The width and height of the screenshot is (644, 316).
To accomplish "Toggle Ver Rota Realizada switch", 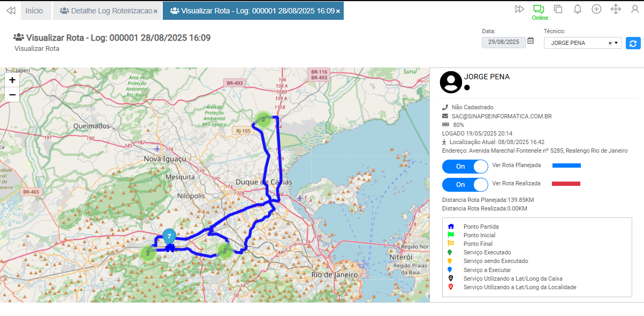I will (x=465, y=184).
